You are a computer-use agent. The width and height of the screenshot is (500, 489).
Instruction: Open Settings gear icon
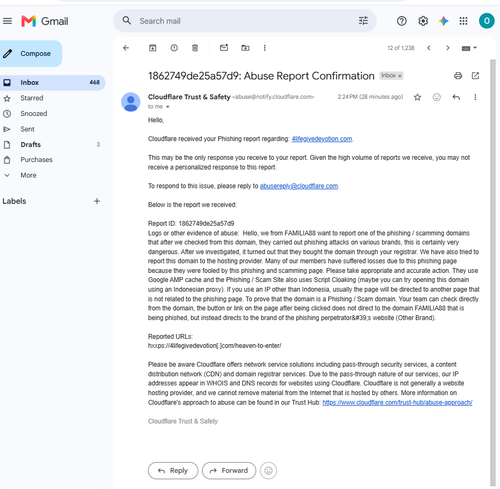click(x=423, y=21)
